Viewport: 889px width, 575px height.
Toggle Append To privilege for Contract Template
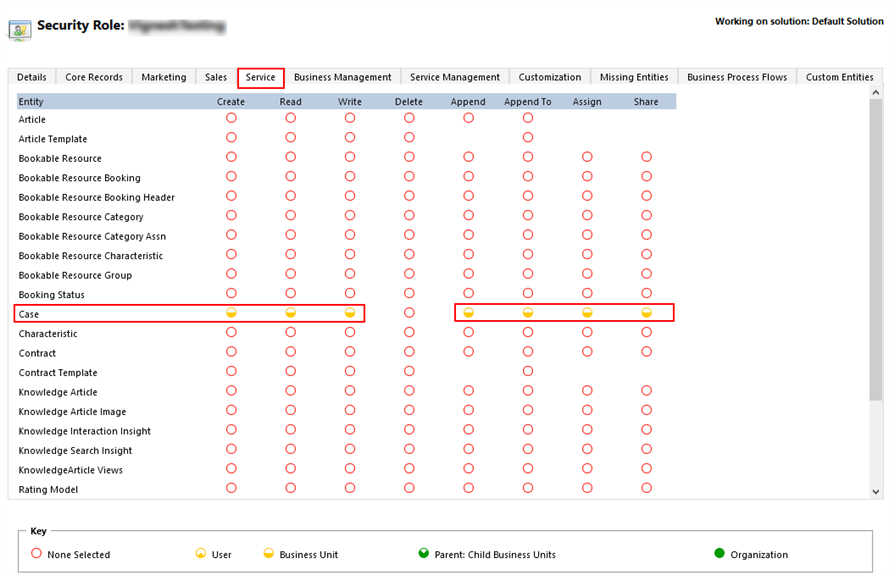click(528, 371)
